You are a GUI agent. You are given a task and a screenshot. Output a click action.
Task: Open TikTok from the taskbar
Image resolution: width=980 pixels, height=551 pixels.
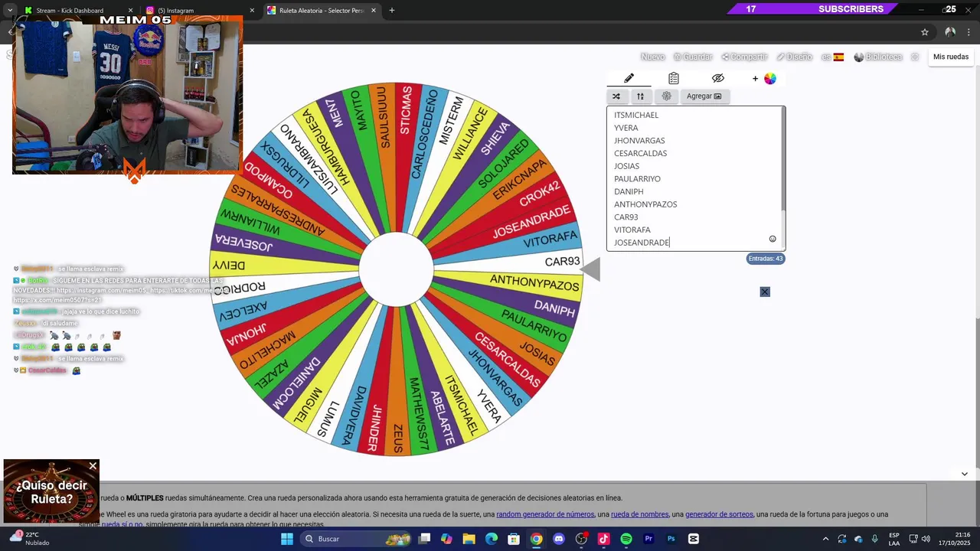point(603,539)
